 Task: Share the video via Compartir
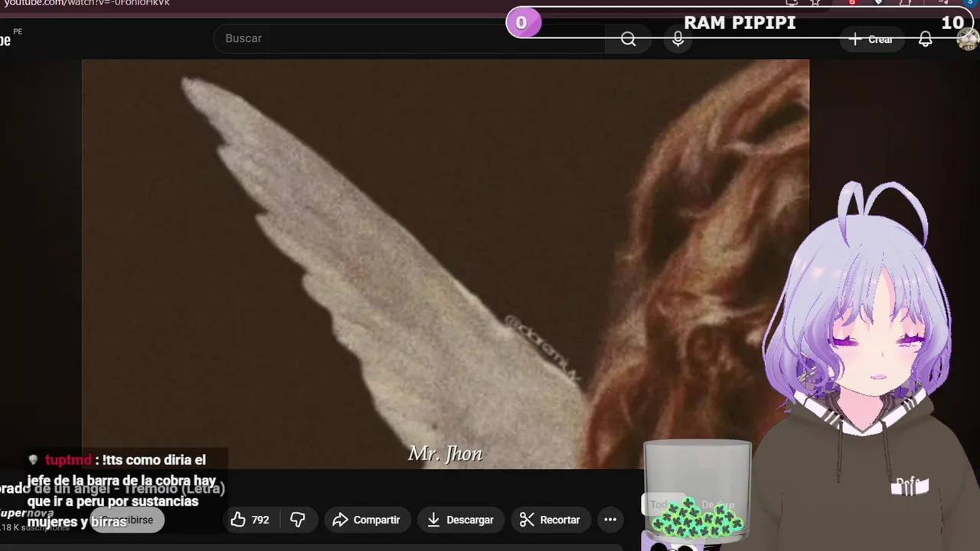coord(367,520)
